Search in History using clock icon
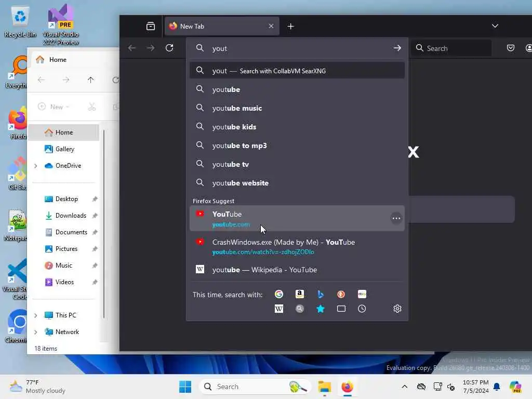Viewport: 532px width, 399px height. point(362,309)
